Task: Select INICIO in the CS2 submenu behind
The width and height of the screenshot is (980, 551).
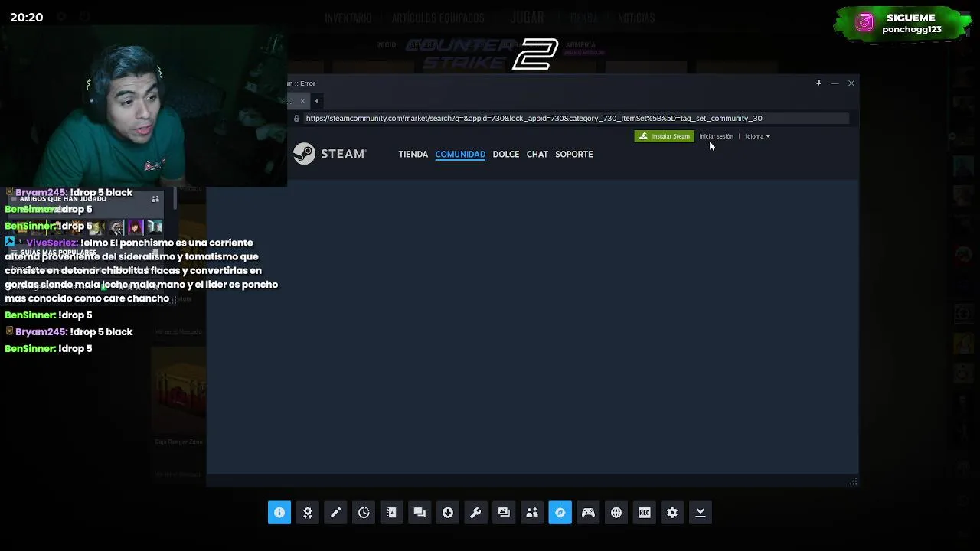Action: 386,45
